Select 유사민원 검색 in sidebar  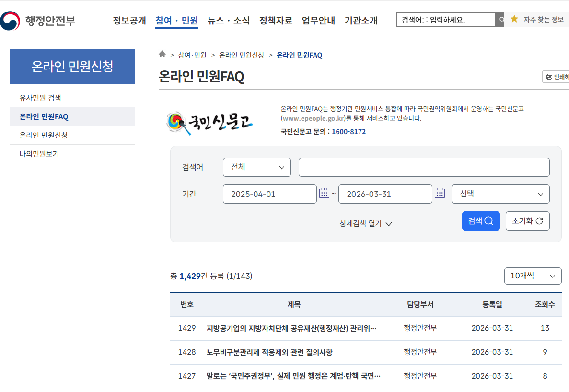tap(72, 98)
